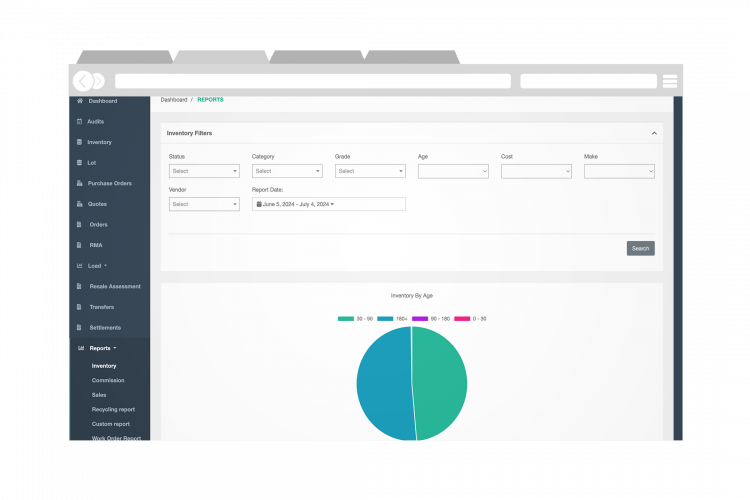
Task: Click the browser search field
Action: click(588, 81)
